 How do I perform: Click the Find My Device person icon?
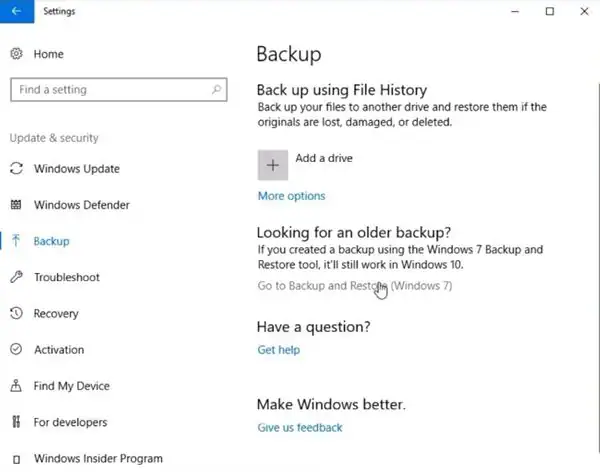coord(16,386)
